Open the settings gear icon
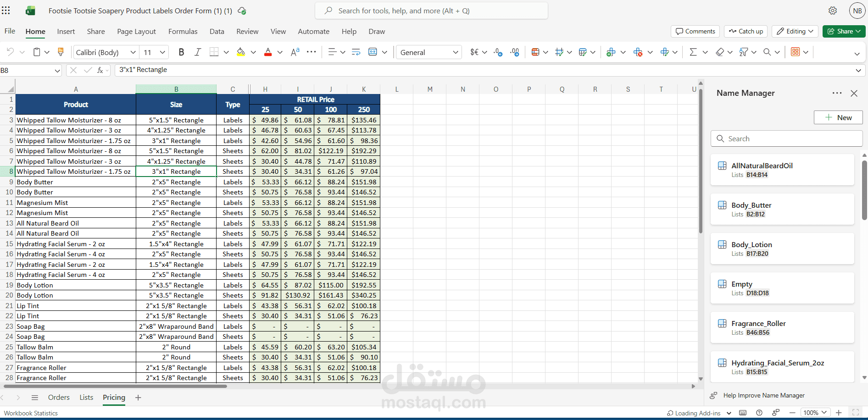 tap(833, 11)
